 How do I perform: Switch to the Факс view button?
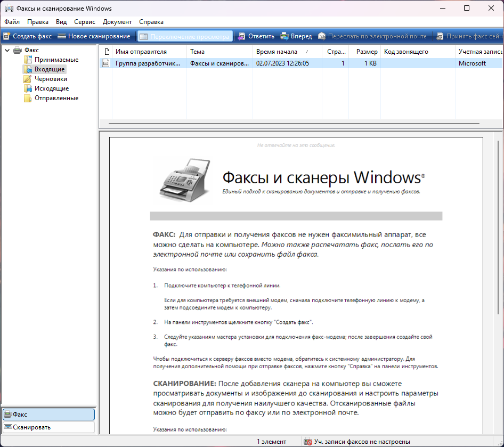tap(49, 415)
